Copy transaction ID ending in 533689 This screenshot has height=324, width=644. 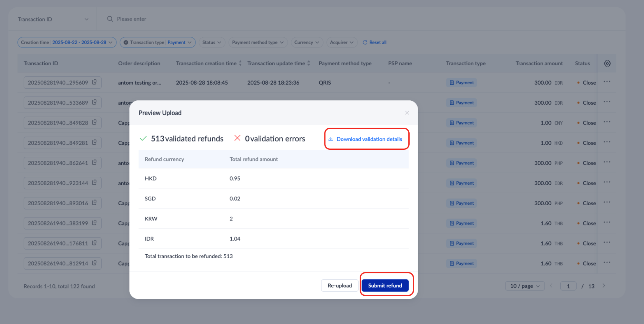94,102
